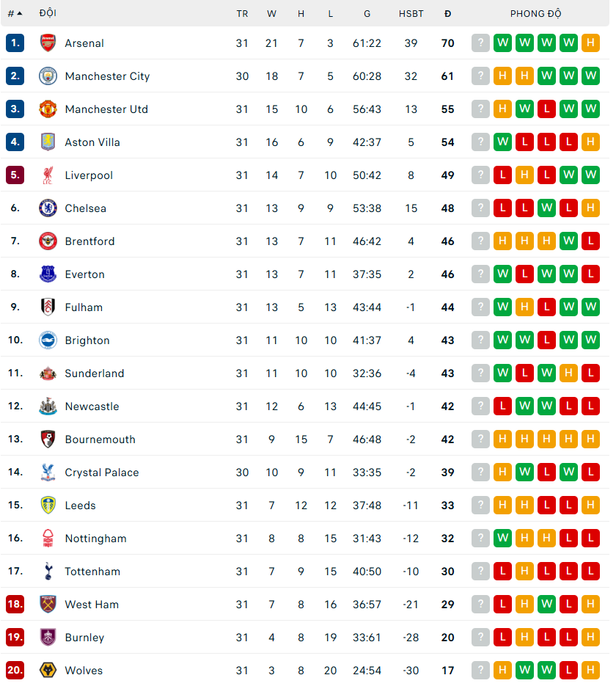Screen dimensions: 616x686
Task: Click Bournemouth's latest H form badge
Action: tap(590, 439)
